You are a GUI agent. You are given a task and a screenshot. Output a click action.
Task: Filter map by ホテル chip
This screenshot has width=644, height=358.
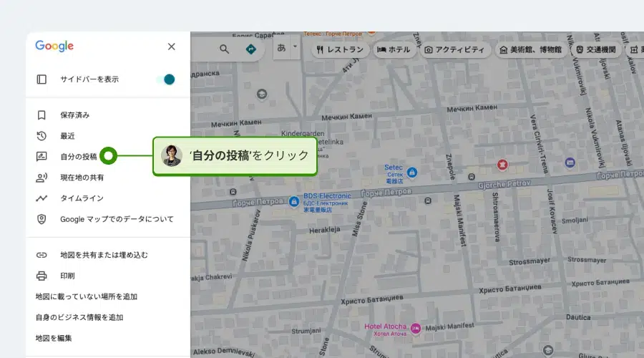(x=394, y=49)
